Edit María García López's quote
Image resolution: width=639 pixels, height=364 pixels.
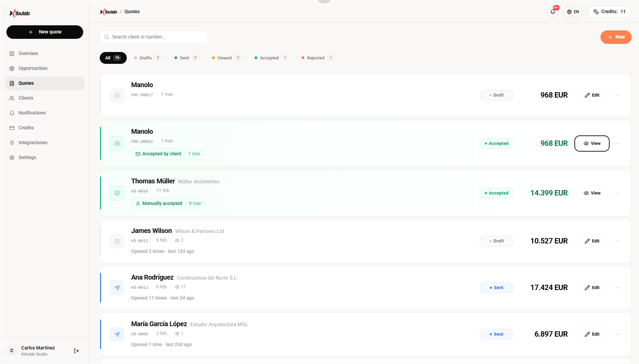pyautogui.click(x=592, y=334)
